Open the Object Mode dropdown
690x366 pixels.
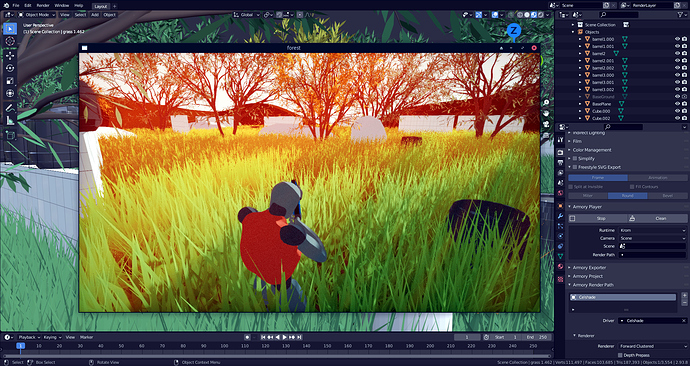pyautogui.click(x=37, y=15)
